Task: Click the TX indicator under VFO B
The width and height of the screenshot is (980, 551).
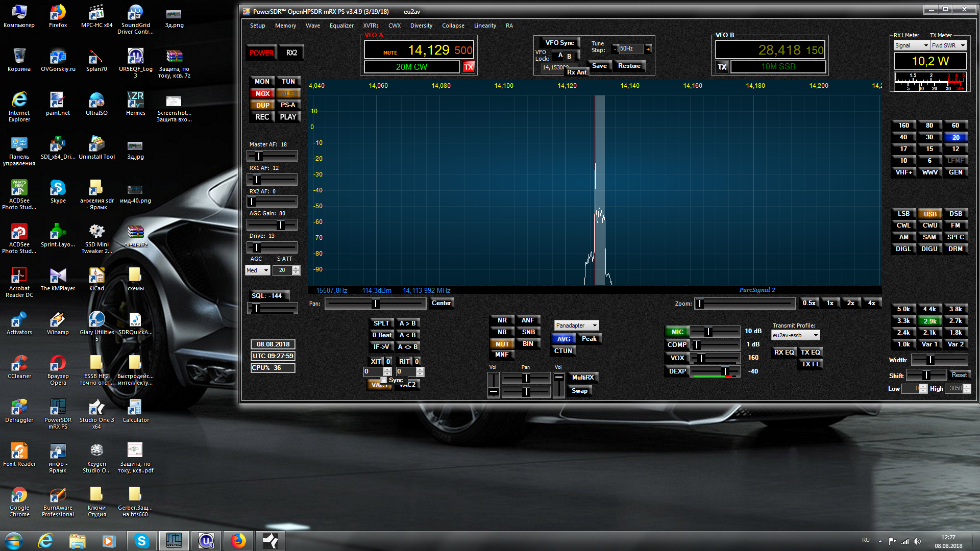Action: pyautogui.click(x=722, y=67)
